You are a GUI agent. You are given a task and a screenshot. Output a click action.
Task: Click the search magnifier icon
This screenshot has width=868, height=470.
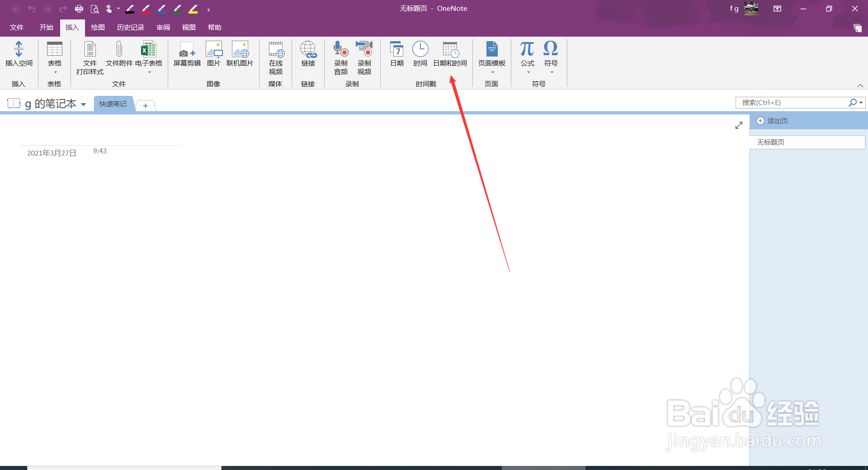(853, 103)
